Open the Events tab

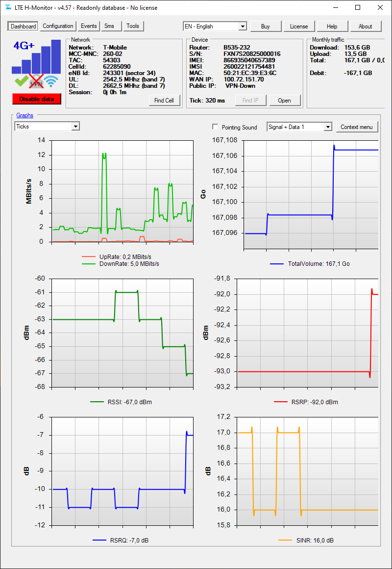(x=89, y=26)
